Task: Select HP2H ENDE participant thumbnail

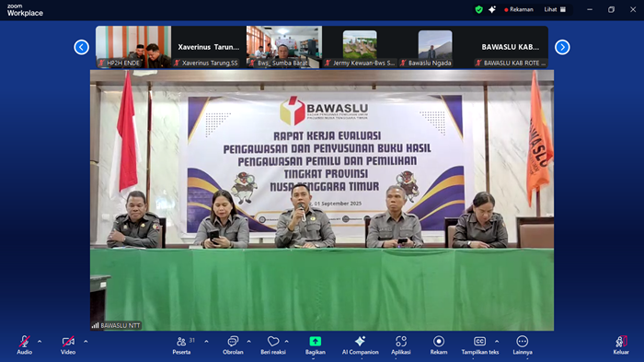Action: click(133, 47)
